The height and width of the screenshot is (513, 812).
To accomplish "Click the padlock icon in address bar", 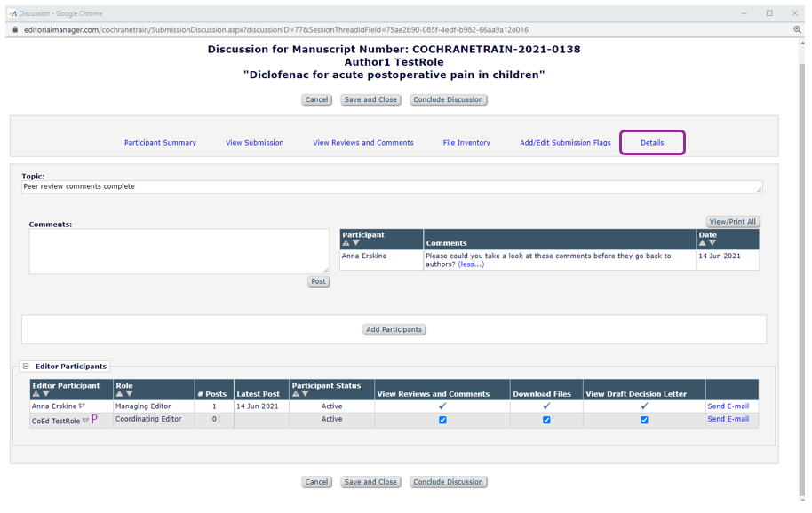I will click(x=14, y=29).
